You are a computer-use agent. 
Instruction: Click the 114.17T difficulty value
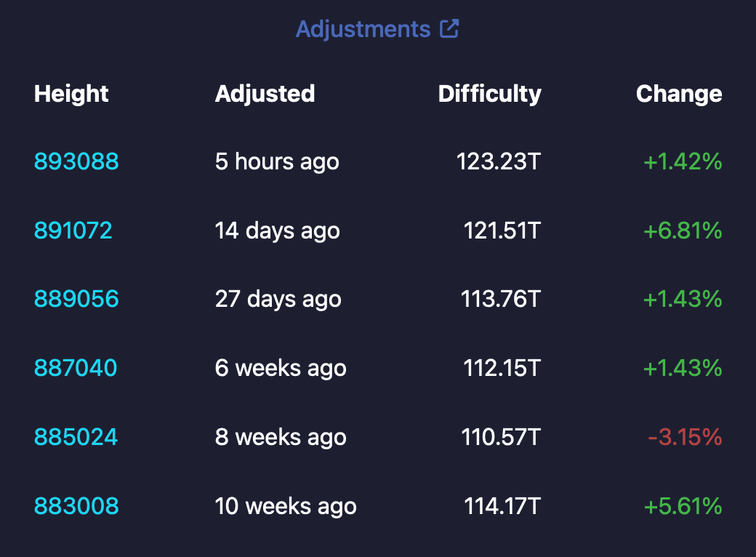(500, 505)
